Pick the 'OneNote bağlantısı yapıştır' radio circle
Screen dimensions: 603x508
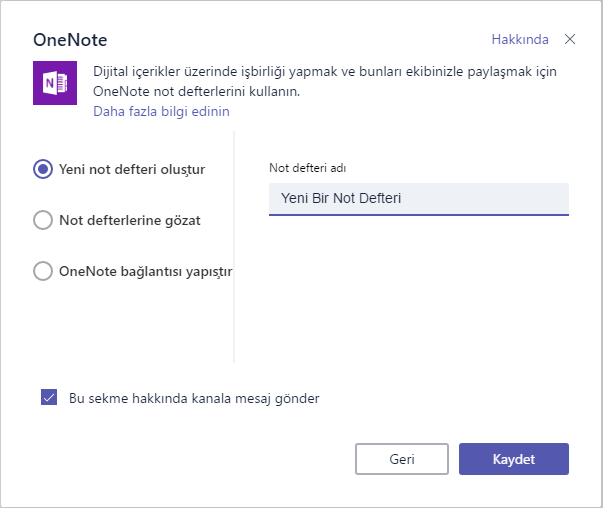click(x=43, y=271)
